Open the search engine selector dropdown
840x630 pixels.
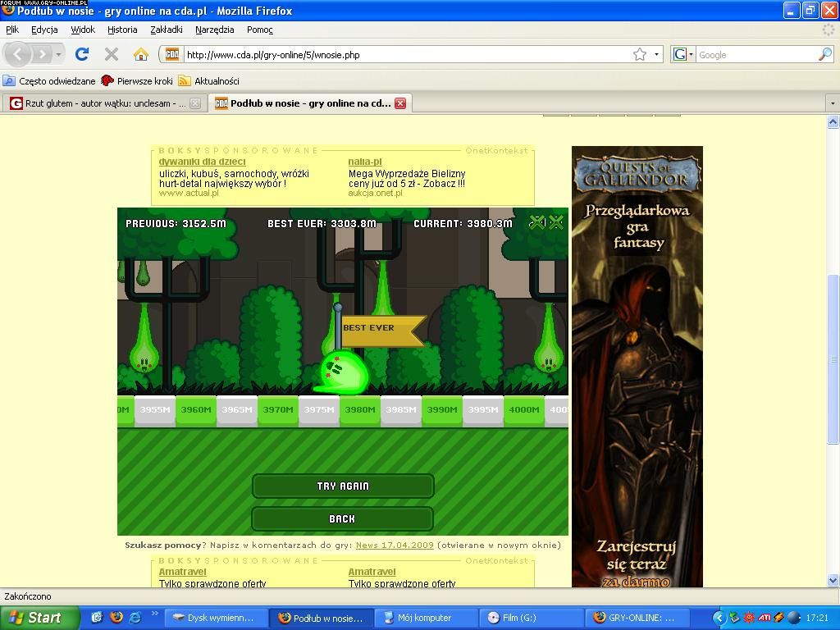pos(683,54)
